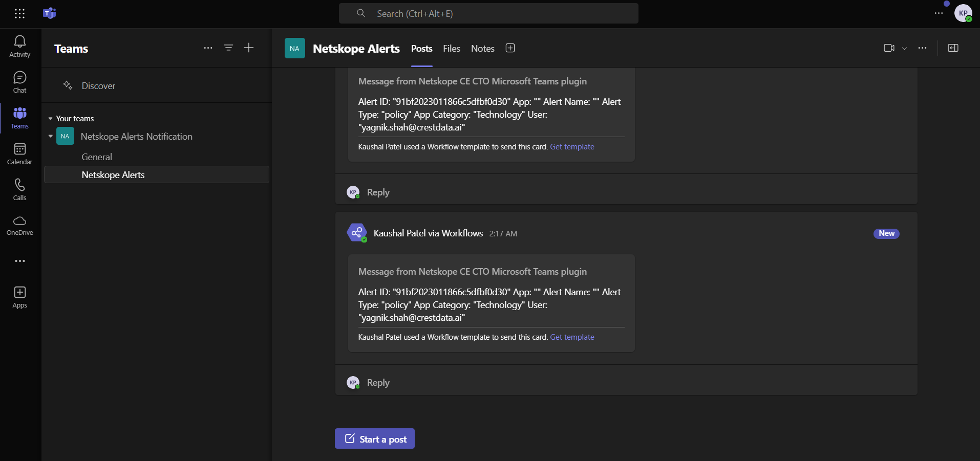The image size is (980, 461).
Task: Reply to the 2:17 AM post
Action: pyautogui.click(x=378, y=383)
